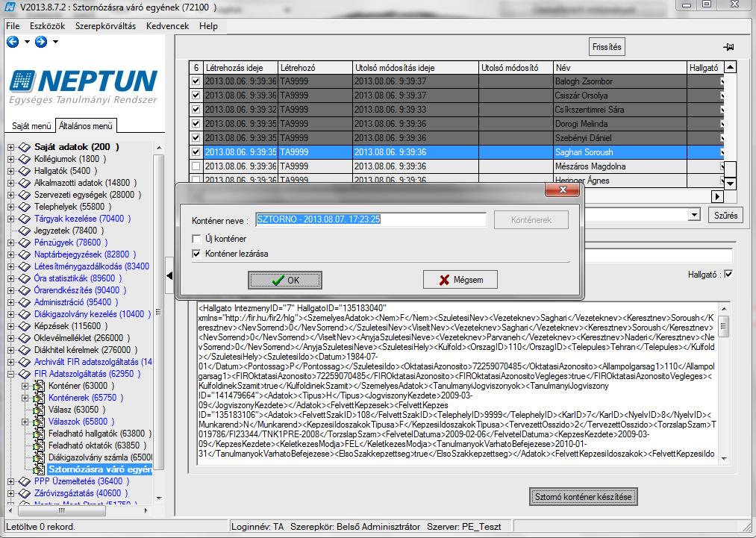The width and height of the screenshot is (756, 538).
Task: Click the Feladható hallgatók document icon
Action: 39,434
